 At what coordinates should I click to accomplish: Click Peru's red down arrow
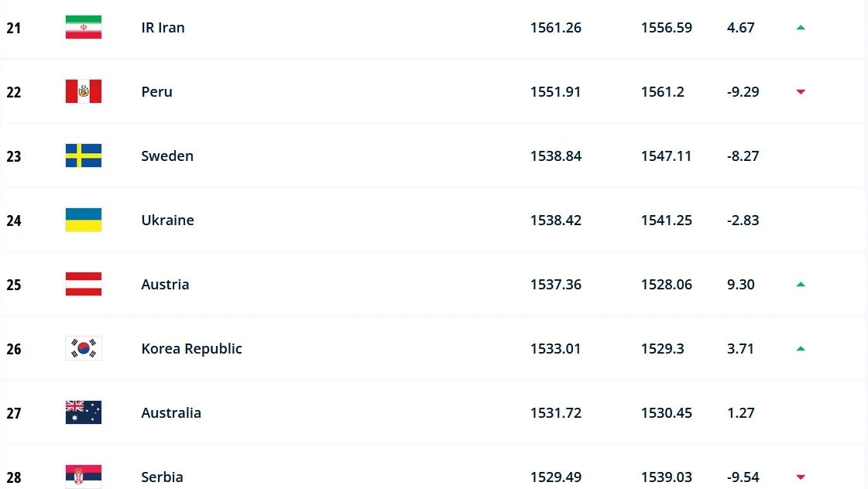801,92
